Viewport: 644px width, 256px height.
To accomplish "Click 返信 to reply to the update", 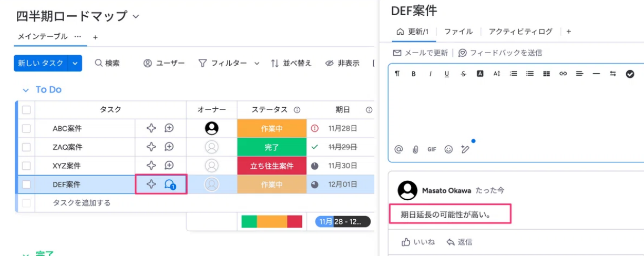I will 459,242.
